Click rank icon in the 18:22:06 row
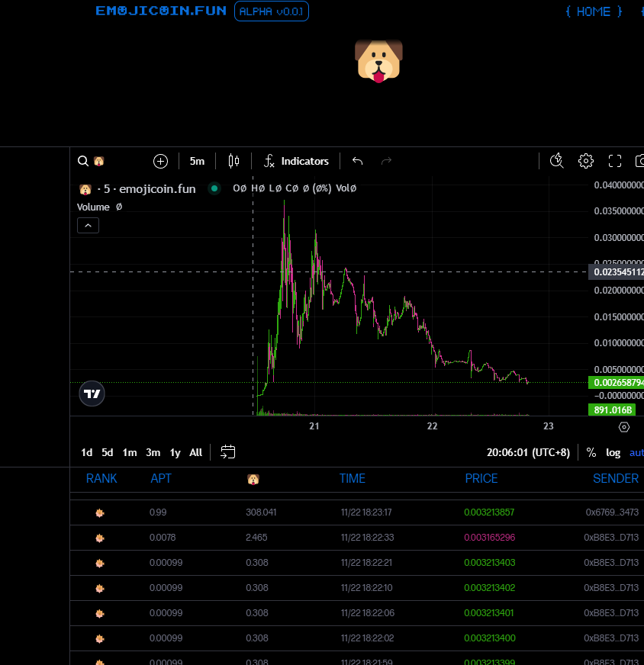This screenshot has width=644, height=665. (100, 613)
